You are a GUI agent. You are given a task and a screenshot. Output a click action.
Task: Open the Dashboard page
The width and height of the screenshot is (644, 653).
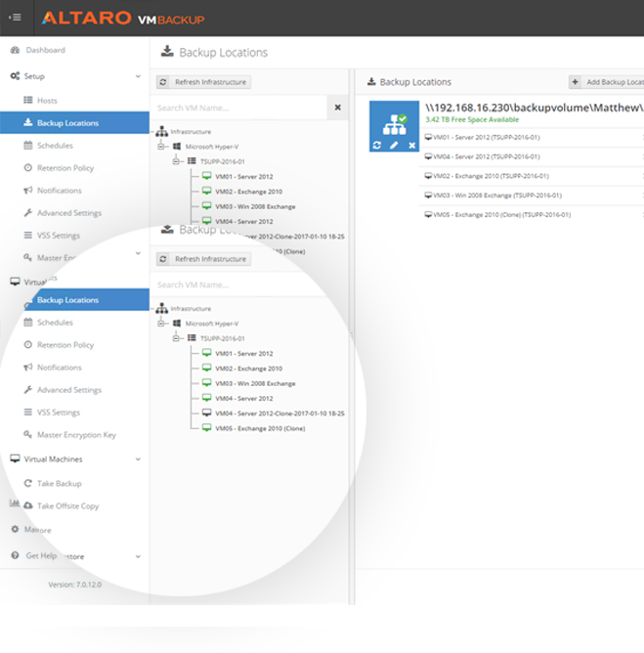pyautogui.click(x=45, y=50)
